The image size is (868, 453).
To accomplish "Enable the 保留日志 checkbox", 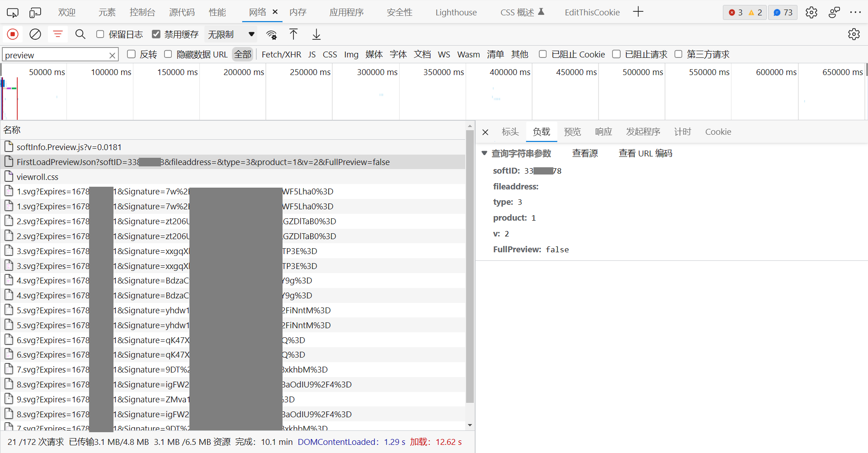I will [100, 34].
